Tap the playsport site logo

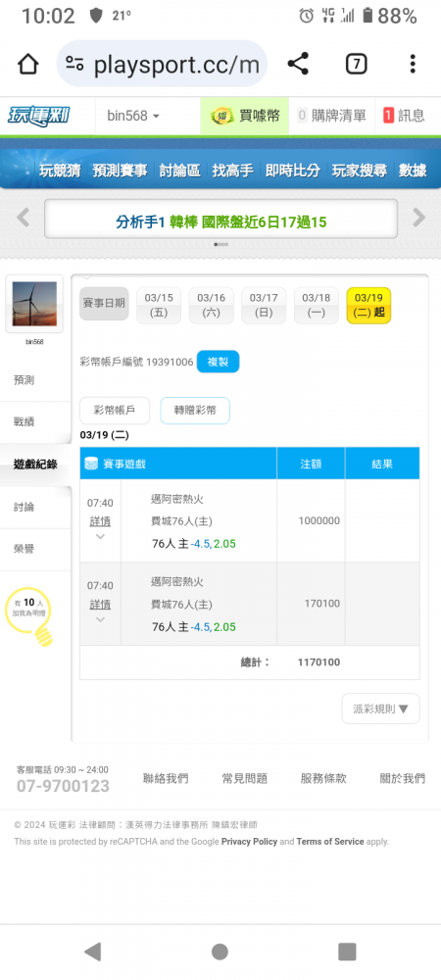(x=39, y=116)
